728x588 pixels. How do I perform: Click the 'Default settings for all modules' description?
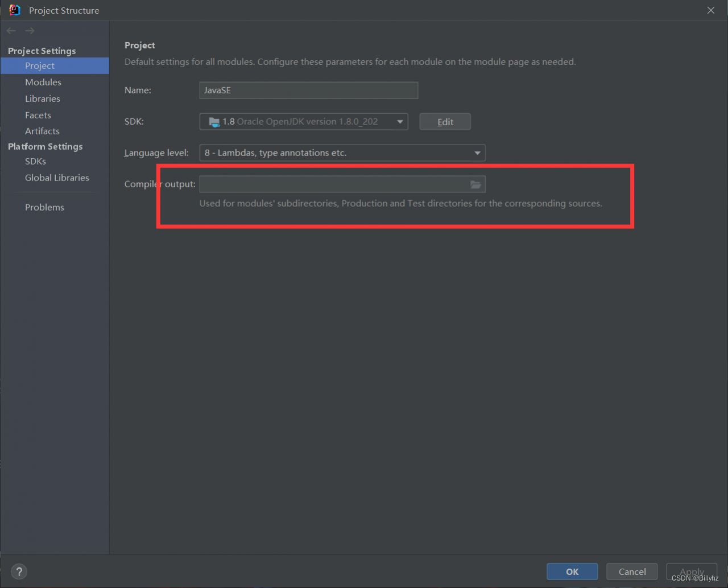pos(350,61)
